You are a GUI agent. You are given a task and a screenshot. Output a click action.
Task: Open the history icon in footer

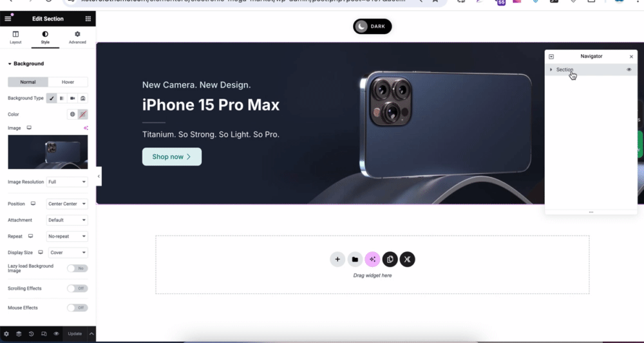(x=31, y=334)
